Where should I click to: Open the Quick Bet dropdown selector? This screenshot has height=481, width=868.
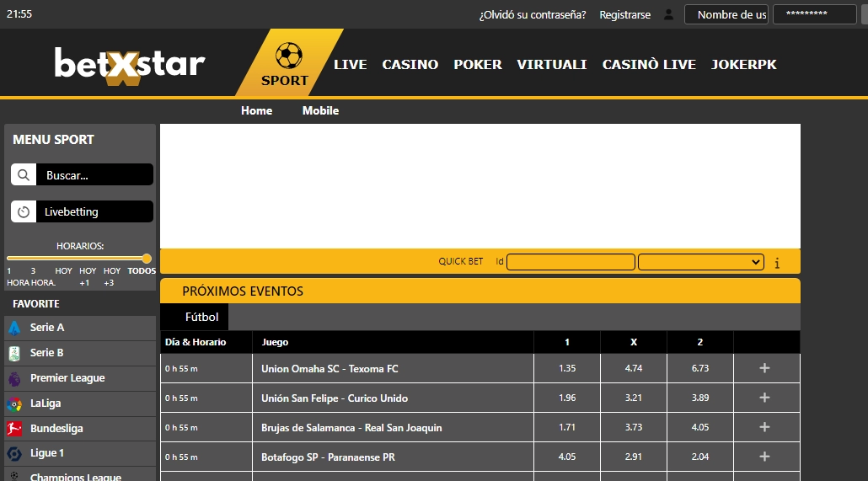pos(701,262)
